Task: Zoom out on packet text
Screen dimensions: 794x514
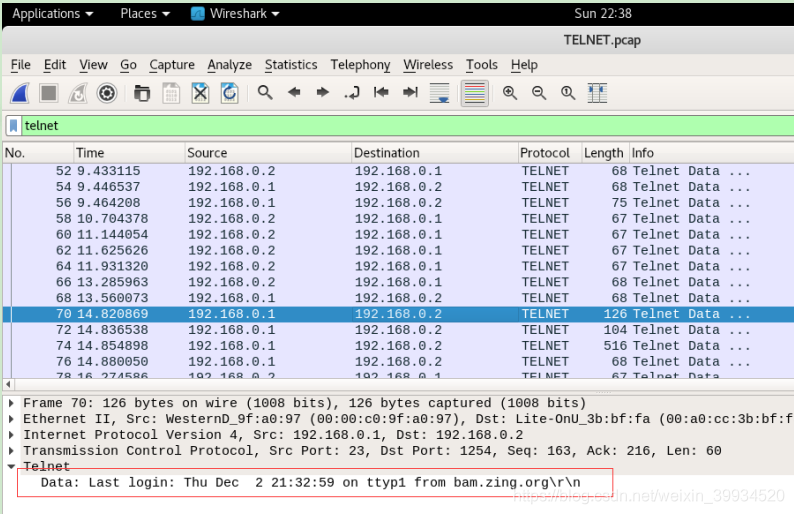Action: 539,93
